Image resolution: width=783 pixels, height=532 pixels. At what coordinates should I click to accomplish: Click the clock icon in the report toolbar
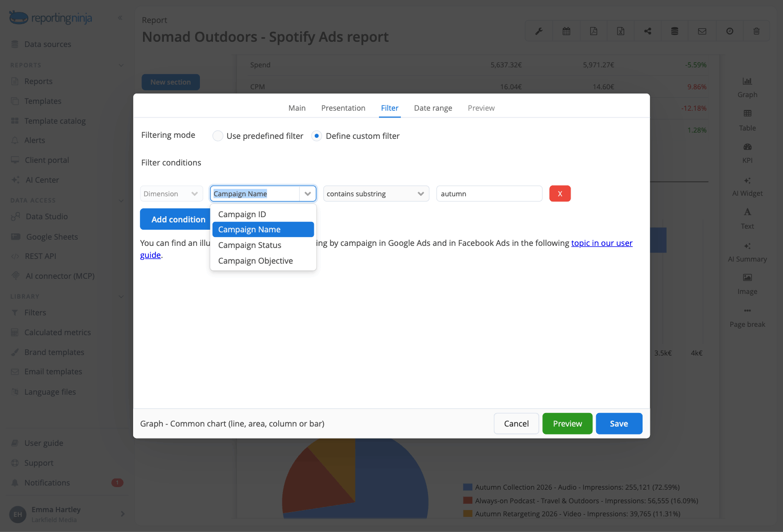(730, 31)
